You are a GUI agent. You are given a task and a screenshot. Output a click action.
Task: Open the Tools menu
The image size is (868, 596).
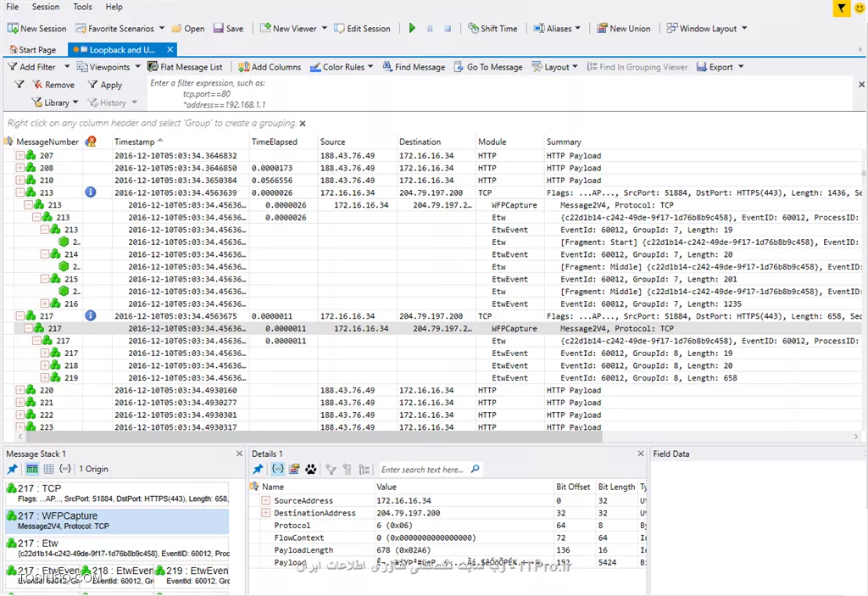[x=82, y=7]
